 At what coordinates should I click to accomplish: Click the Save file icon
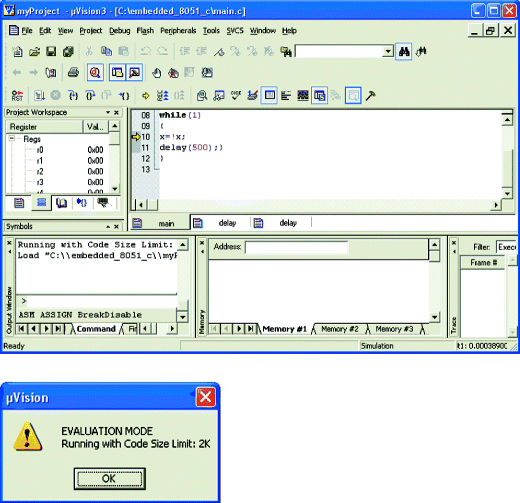point(51,51)
